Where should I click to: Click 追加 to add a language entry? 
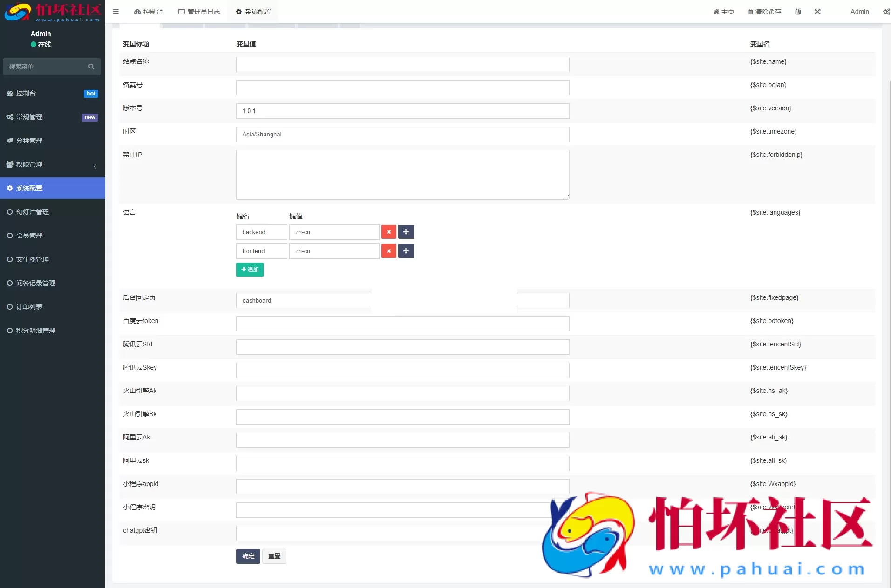(250, 270)
